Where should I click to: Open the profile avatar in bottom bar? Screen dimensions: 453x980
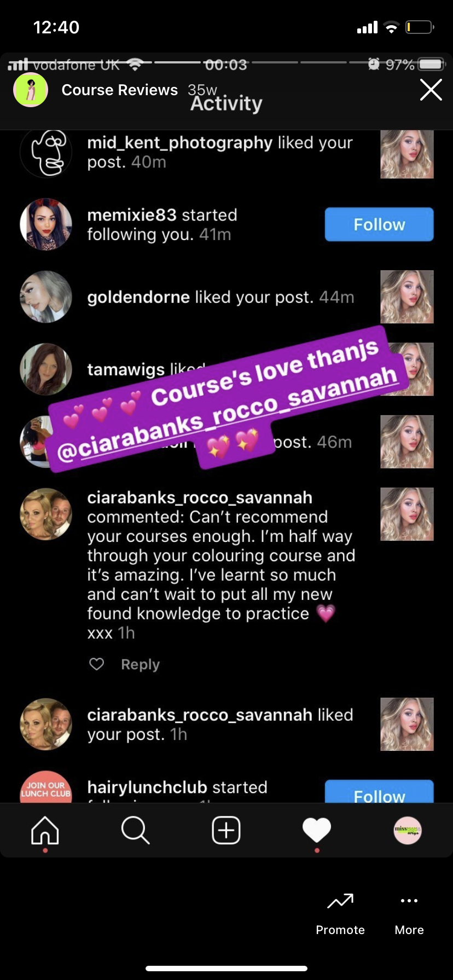pyautogui.click(x=408, y=830)
